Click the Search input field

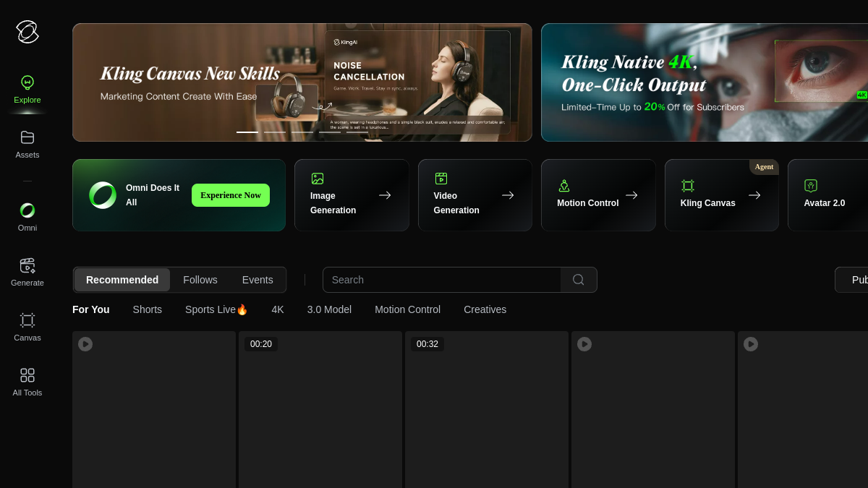pyautogui.click(x=442, y=280)
